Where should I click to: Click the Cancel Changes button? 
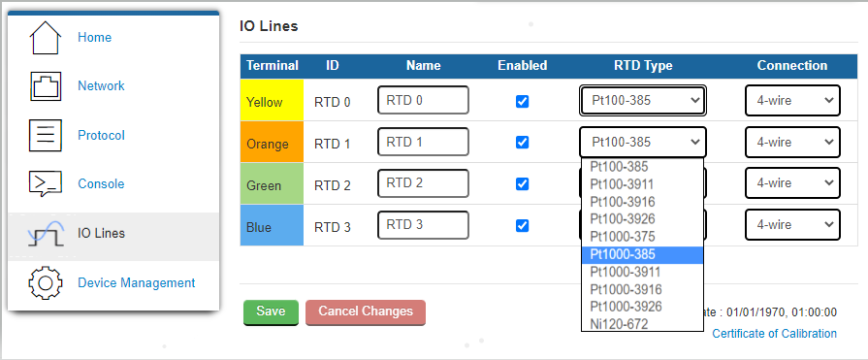pos(366,311)
